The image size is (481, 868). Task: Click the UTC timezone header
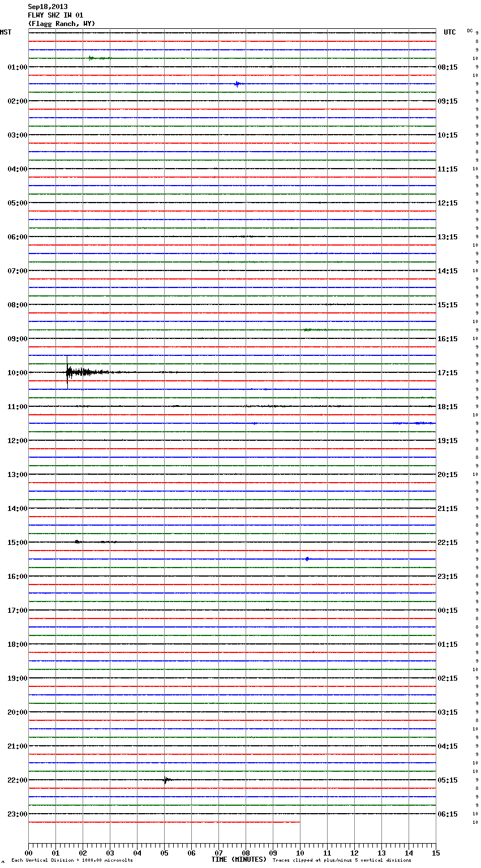tap(450, 32)
